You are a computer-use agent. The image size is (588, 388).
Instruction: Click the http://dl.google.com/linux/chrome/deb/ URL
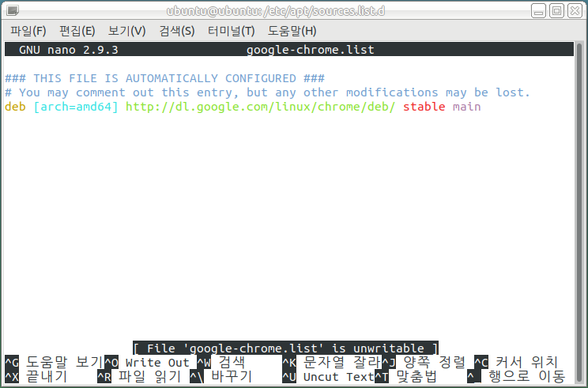click(260, 107)
